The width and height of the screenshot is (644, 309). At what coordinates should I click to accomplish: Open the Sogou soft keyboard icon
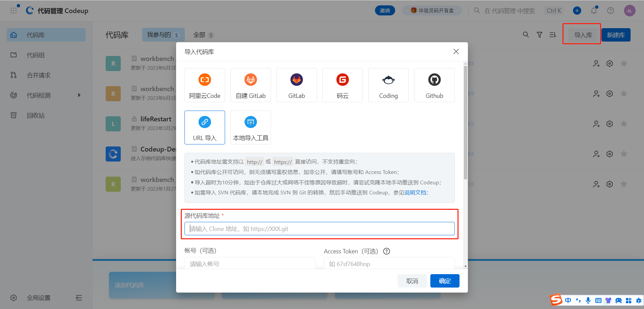598,300
